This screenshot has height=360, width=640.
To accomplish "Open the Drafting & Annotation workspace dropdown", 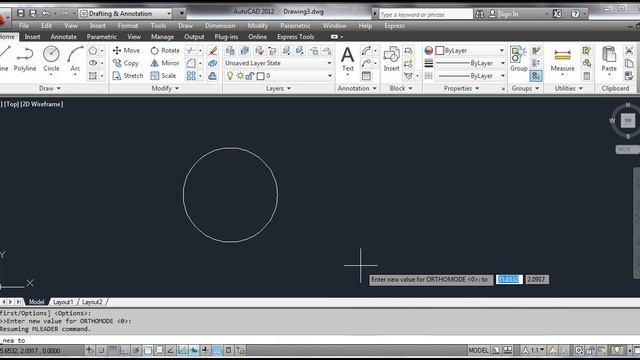I will tap(126, 13).
